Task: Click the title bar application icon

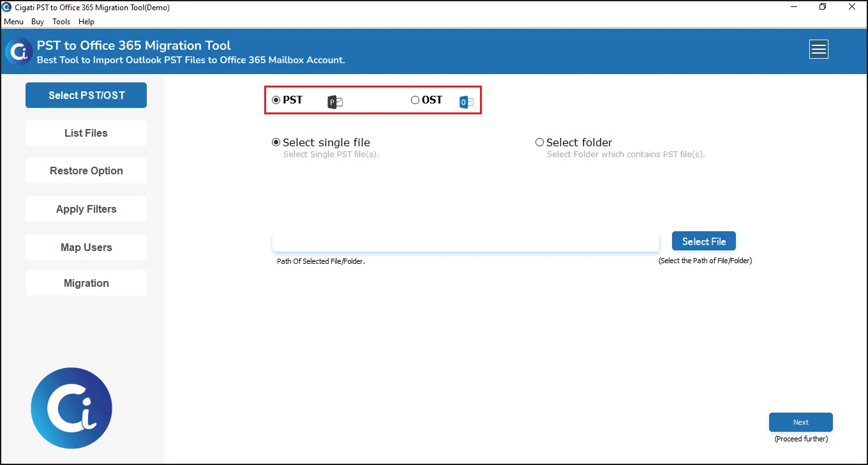Action: (7, 8)
